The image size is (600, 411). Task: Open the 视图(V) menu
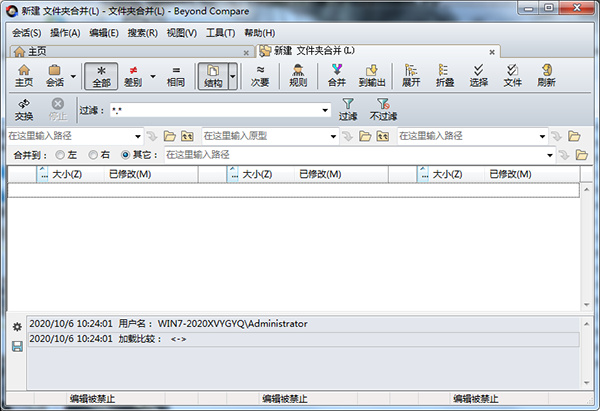182,33
